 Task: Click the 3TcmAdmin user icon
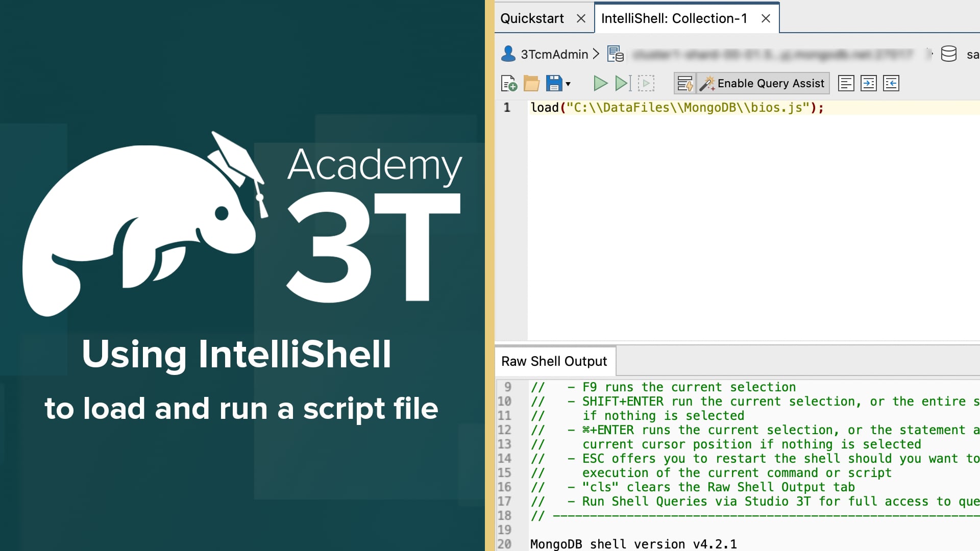508,54
